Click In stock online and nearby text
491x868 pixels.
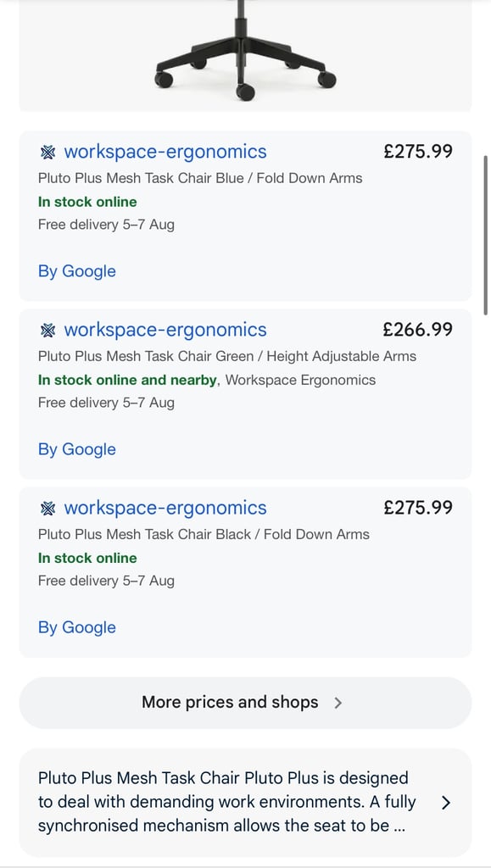[x=126, y=381]
